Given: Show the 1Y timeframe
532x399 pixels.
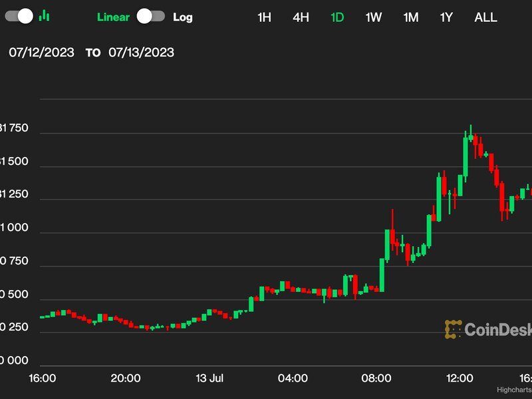Looking at the screenshot, I should pyautogui.click(x=446, y=17).
